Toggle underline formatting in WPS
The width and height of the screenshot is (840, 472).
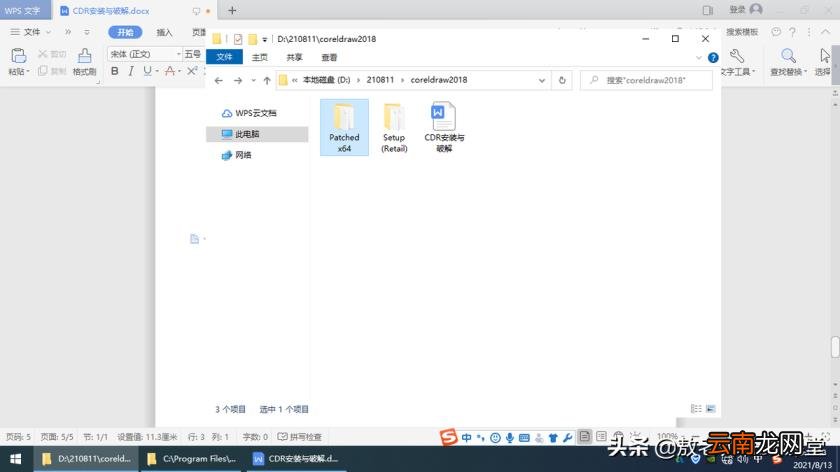[147, 71]
